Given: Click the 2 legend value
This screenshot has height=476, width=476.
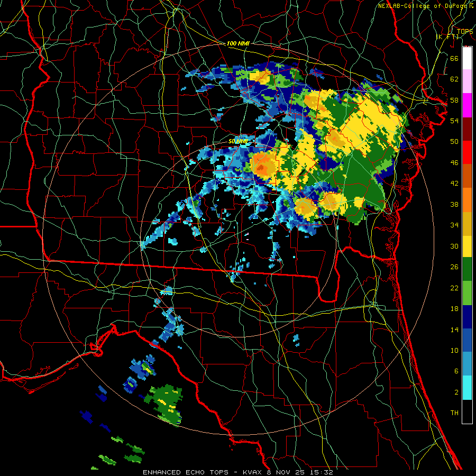Looking at the screenshot, I should coord(456,392).
